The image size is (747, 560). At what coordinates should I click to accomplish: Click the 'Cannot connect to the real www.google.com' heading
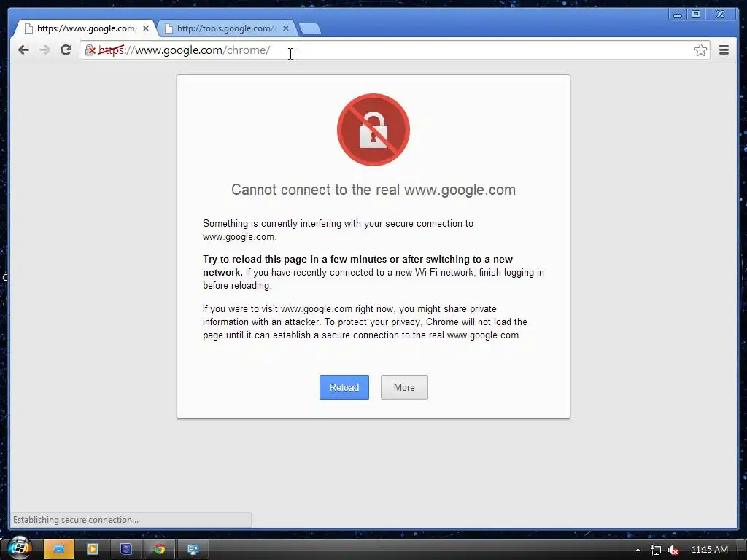[373, 190]
